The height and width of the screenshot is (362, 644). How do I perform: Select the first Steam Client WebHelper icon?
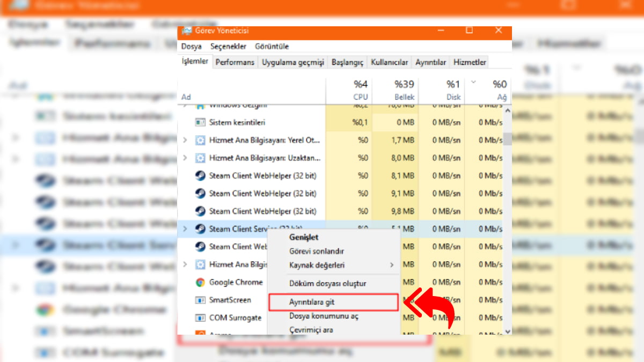tap(200, 175)
